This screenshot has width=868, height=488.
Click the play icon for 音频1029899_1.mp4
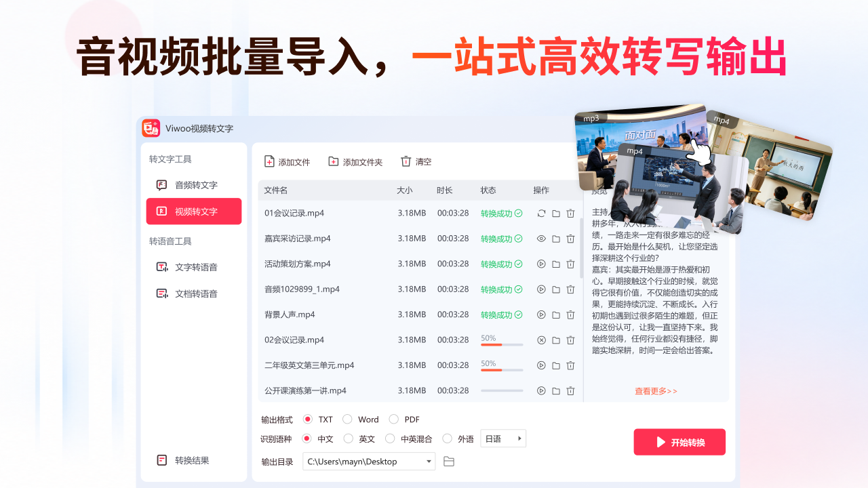541,289
